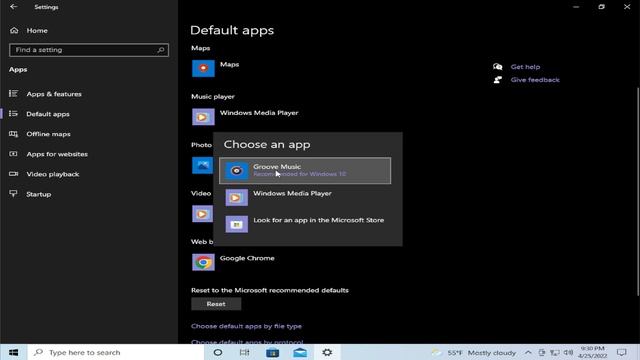The width and height of the screenshot is (640, 360).
Task: Select 'Look for an app in the Microsoft Store' text
Action: [318, 220]
